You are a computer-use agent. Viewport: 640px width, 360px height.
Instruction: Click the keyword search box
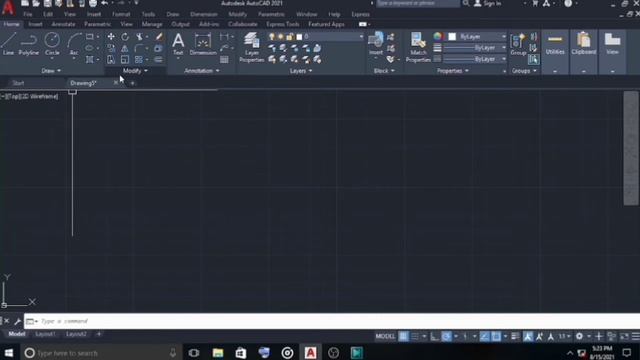pos(418,4)
